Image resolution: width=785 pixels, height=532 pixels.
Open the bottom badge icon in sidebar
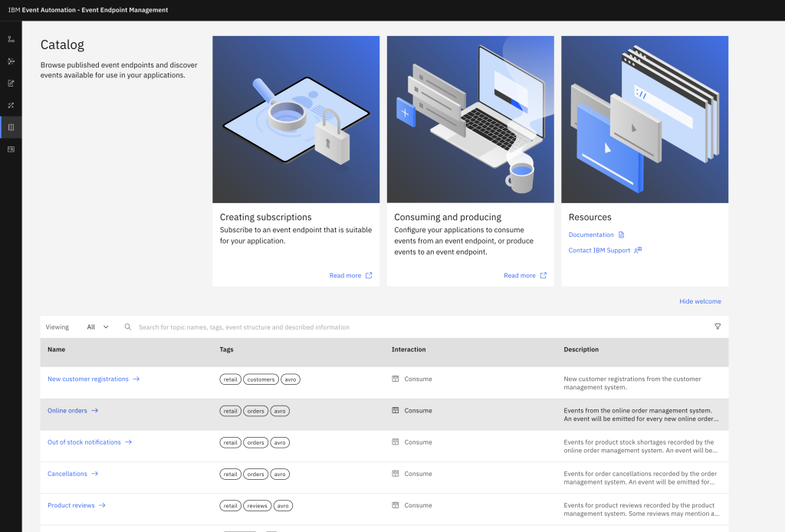[x=11, y=149]
